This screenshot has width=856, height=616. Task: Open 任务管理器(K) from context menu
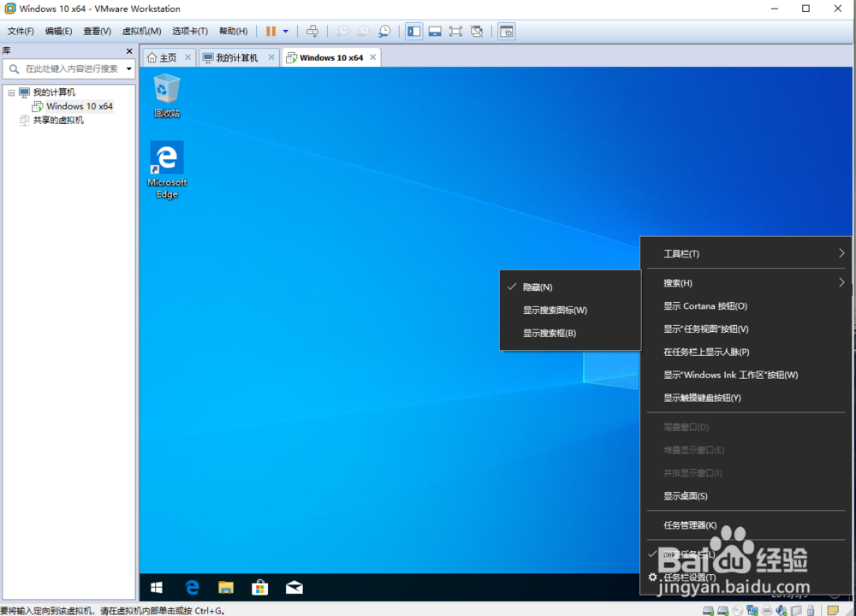pyautogui.click(x=746, y=524)
